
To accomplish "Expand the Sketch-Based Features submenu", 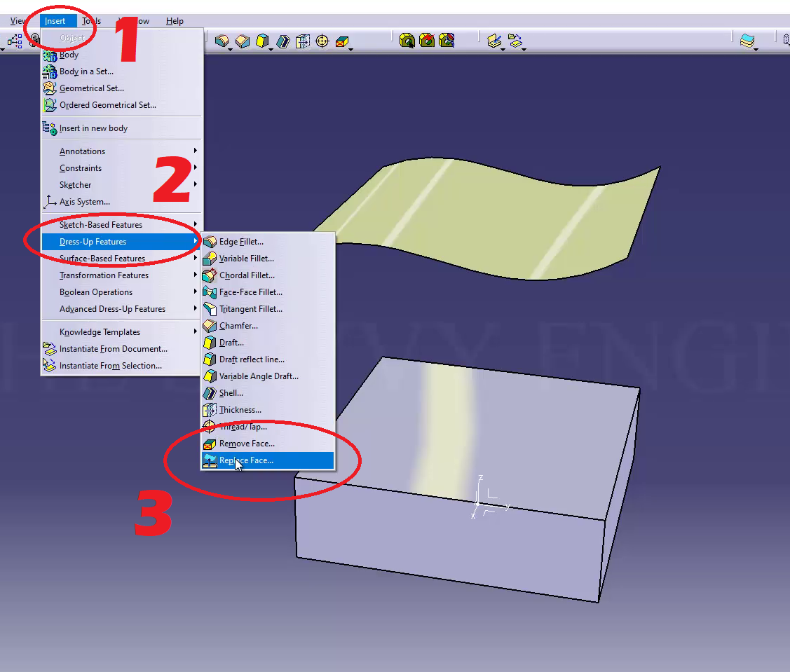I will point(101,225).
